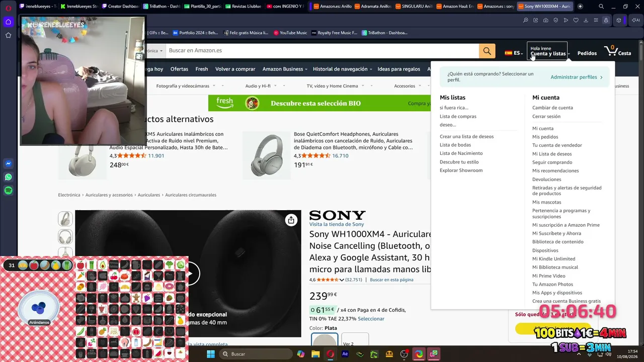
Task: Open Ideas para regalos nav item
Action: (x=399, y=69)
